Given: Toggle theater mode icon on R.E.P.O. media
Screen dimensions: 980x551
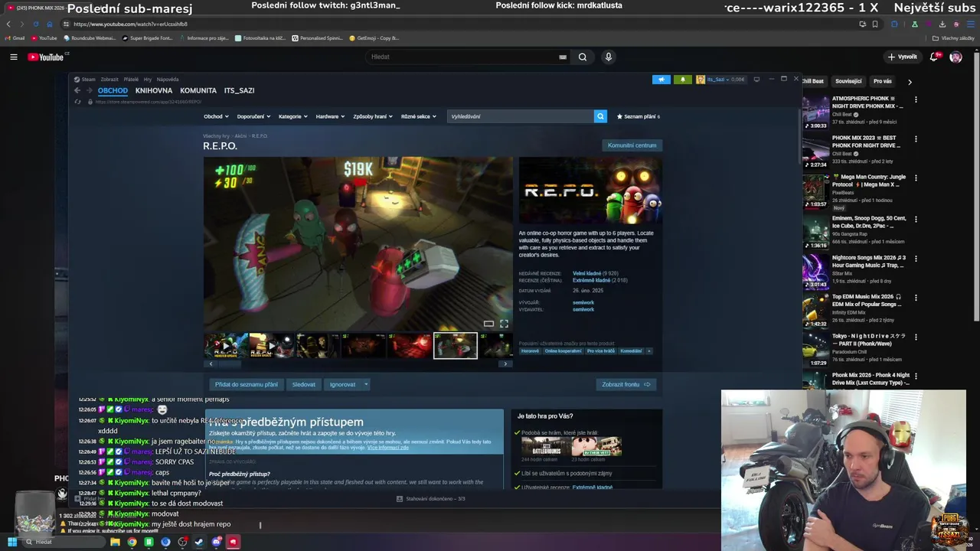Looking at the screenshot, I should pos(488,324).
